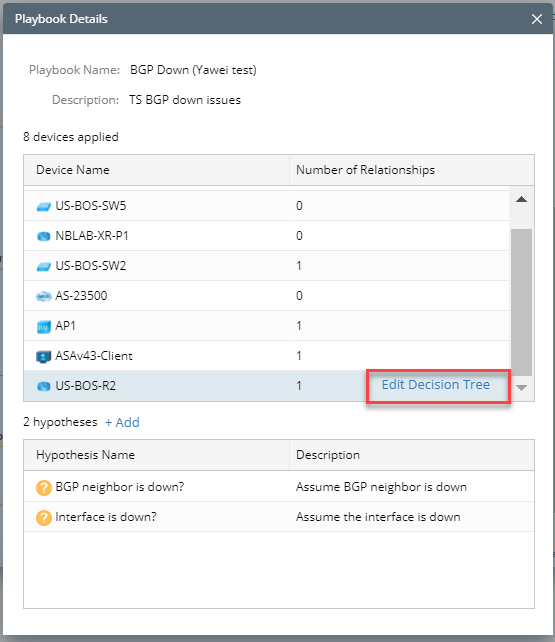Click the US-BOS-R2 router icon
This screenshot has height=642, width=555.
point(44,386)
